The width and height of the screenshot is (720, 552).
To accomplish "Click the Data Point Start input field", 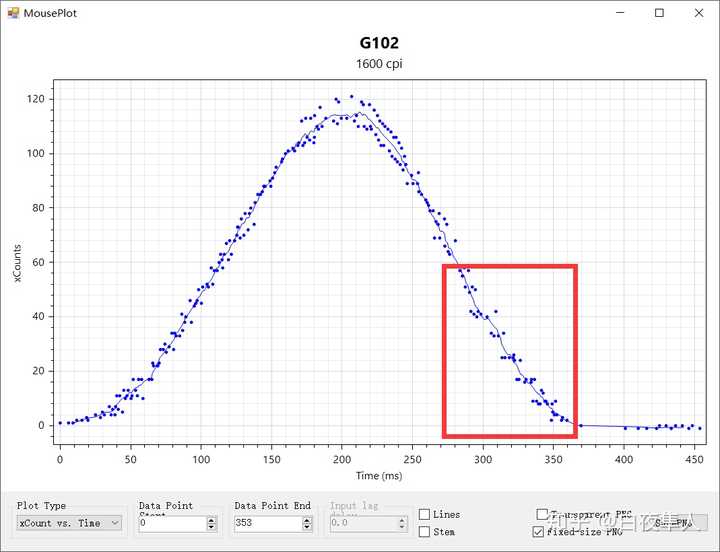I will tap(172, 524).
